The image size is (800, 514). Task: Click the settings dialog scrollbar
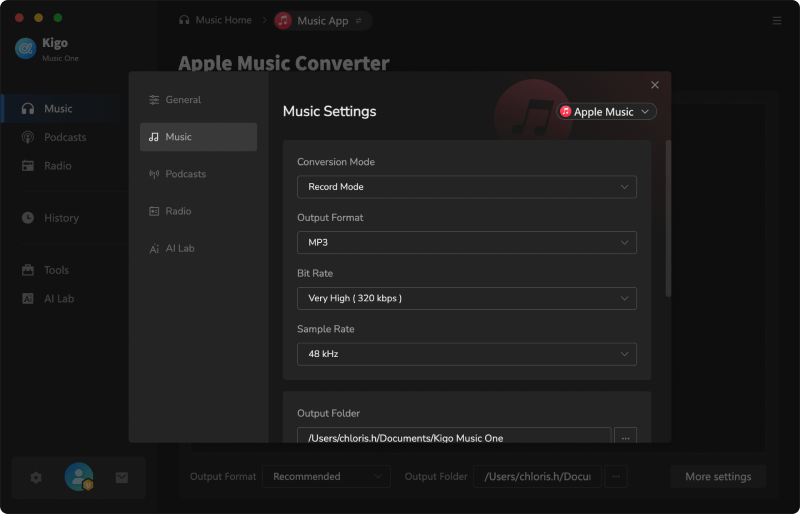[x=668, y=218]
